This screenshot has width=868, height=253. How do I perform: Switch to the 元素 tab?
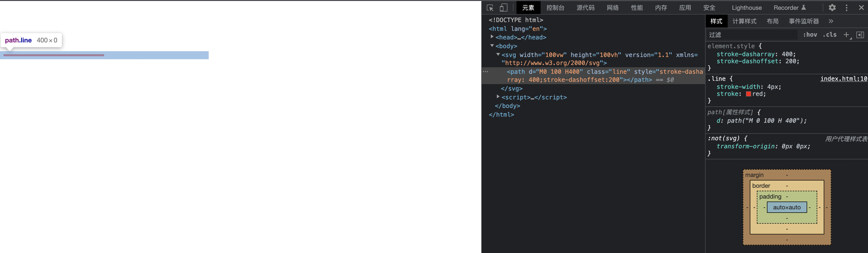pyautogui.click(x=528, y=8)
